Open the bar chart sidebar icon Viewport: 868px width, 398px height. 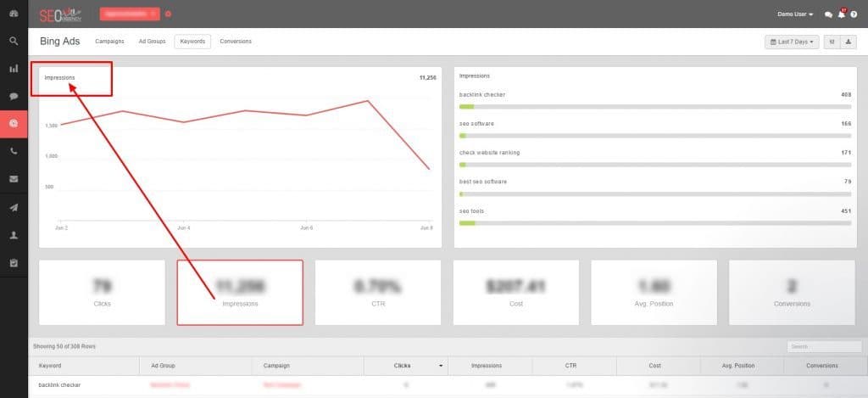point(14,69)
